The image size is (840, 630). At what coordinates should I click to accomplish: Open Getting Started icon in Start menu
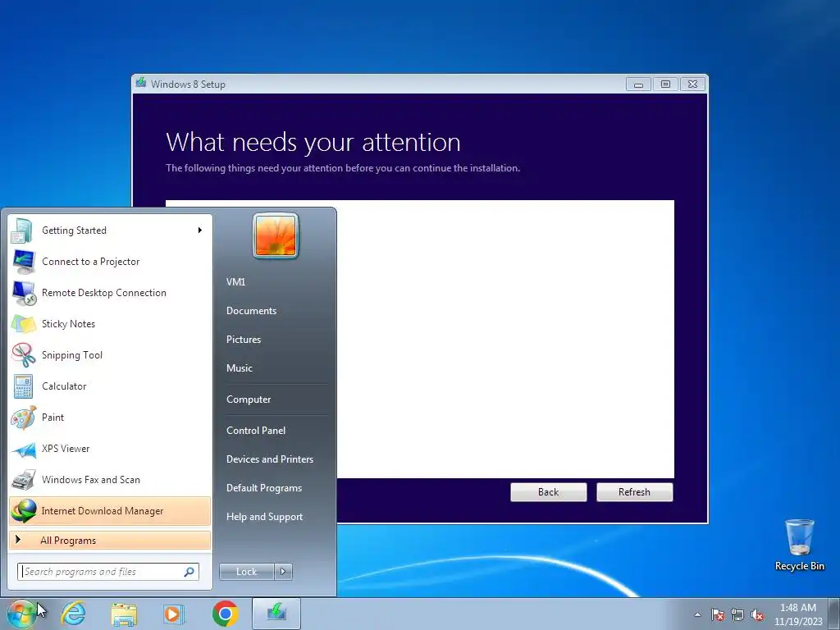(x=23, y=231)
